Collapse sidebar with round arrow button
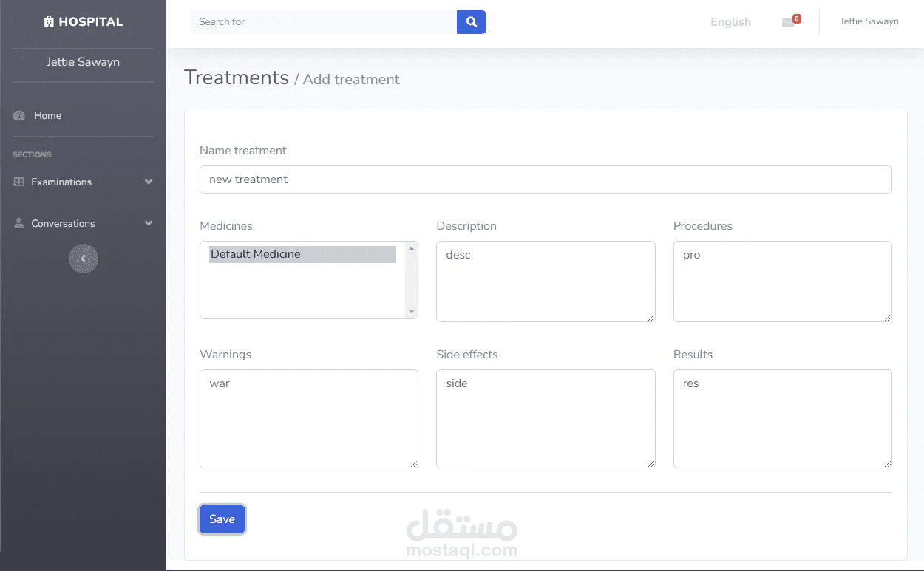924x571 pixels. (x=84, y=259)
